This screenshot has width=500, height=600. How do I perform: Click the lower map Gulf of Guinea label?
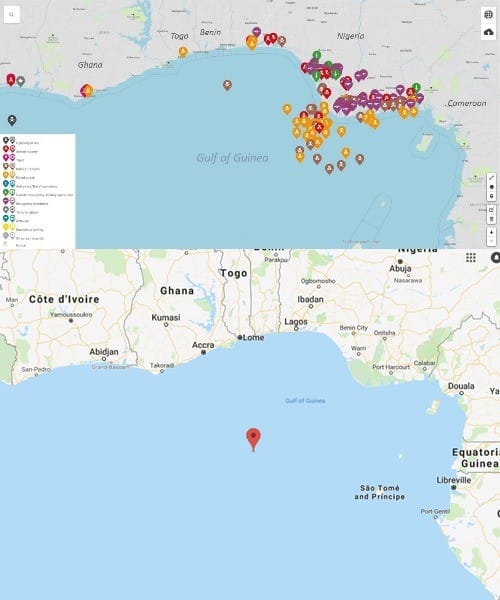point(305,401)
